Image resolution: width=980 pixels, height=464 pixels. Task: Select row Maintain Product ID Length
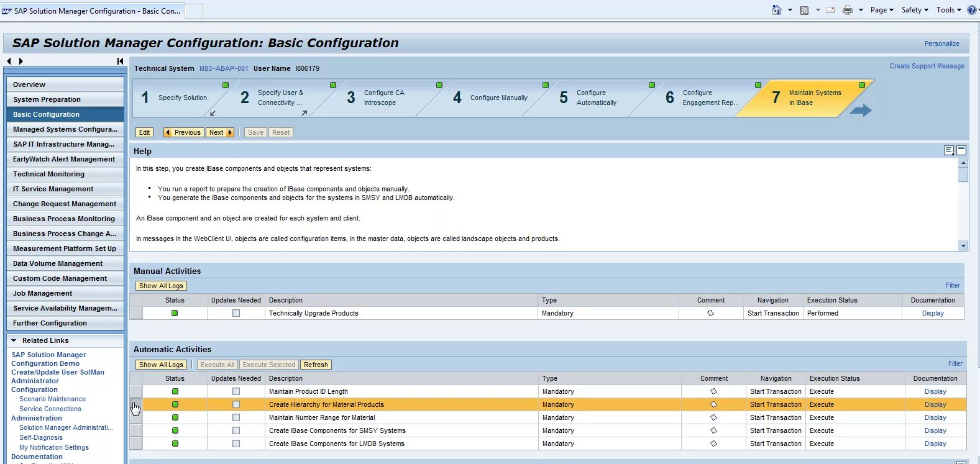point(136,391)
